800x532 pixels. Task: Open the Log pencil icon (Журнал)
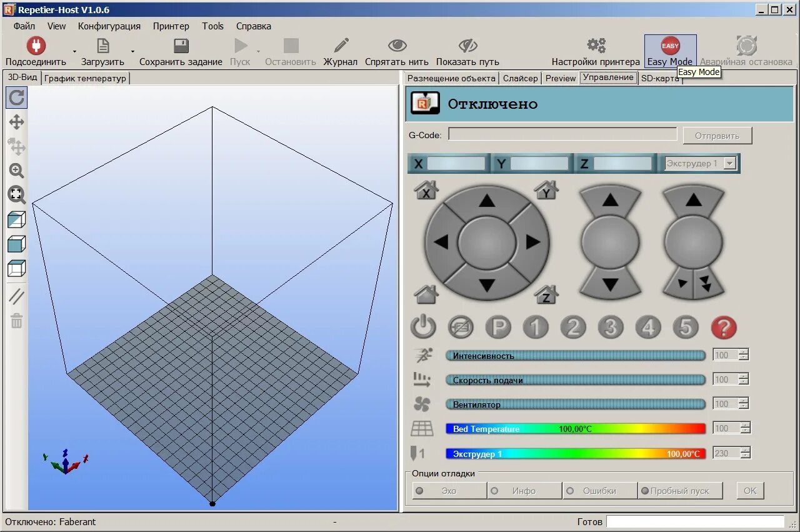tap(341, 46)
